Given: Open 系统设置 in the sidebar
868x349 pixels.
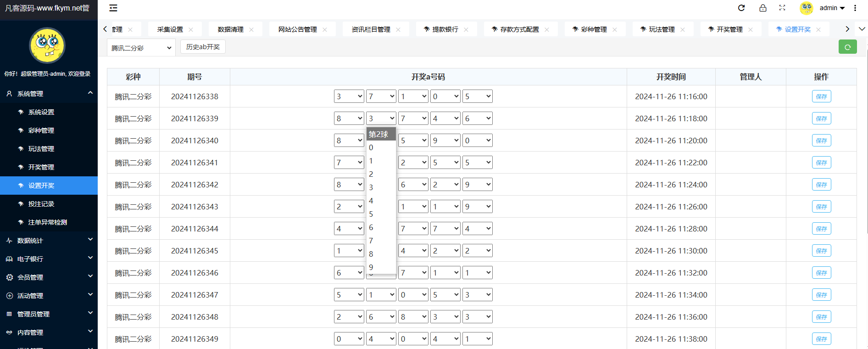Looking at the screenshot, I should click(x=49, y=112).
